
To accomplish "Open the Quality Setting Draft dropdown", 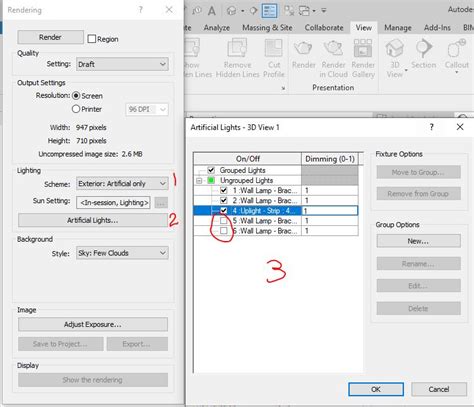I will [x=122, y=64].
